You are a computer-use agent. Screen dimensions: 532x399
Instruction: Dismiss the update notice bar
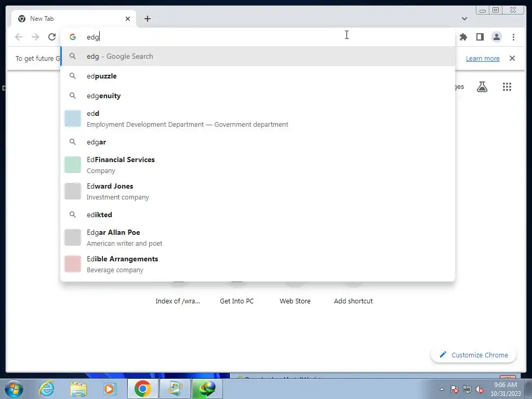(512, 58)
